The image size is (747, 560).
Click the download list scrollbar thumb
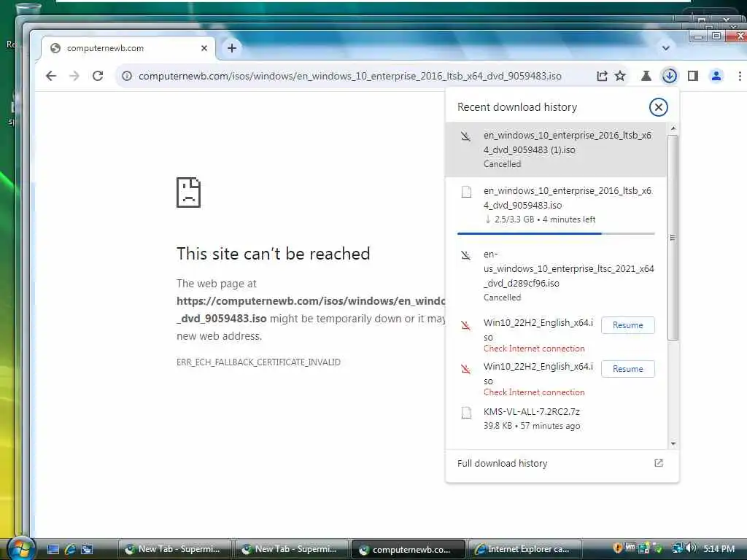tap(673, 238)
